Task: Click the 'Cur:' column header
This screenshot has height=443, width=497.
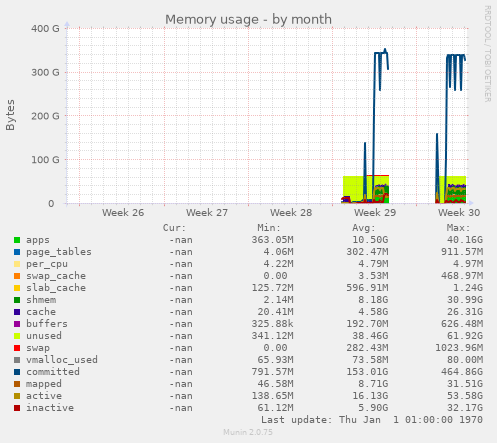Action: [x=174, y=228]
